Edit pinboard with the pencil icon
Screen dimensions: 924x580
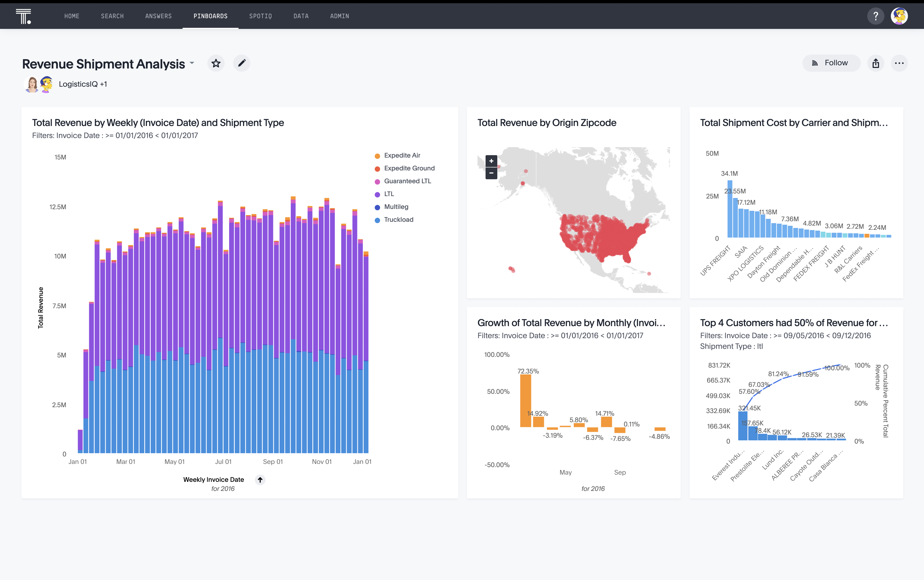click(242, 63)
